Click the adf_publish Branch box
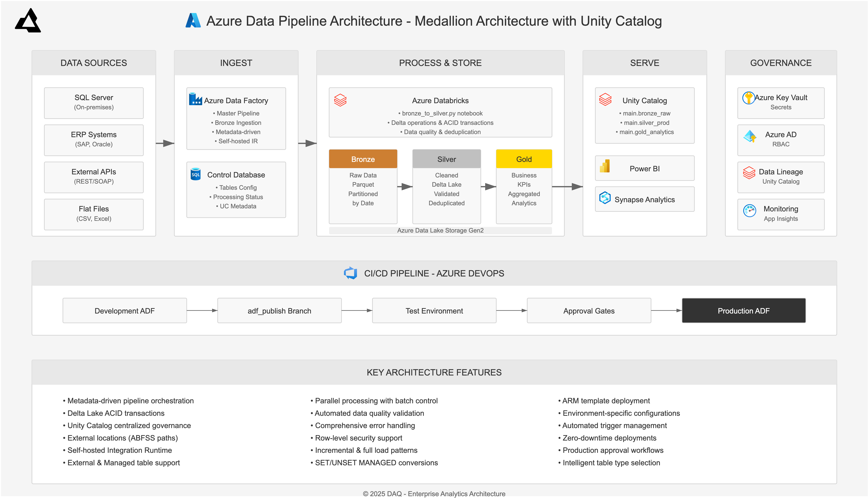Screen dimensions: 868x498 279,311
